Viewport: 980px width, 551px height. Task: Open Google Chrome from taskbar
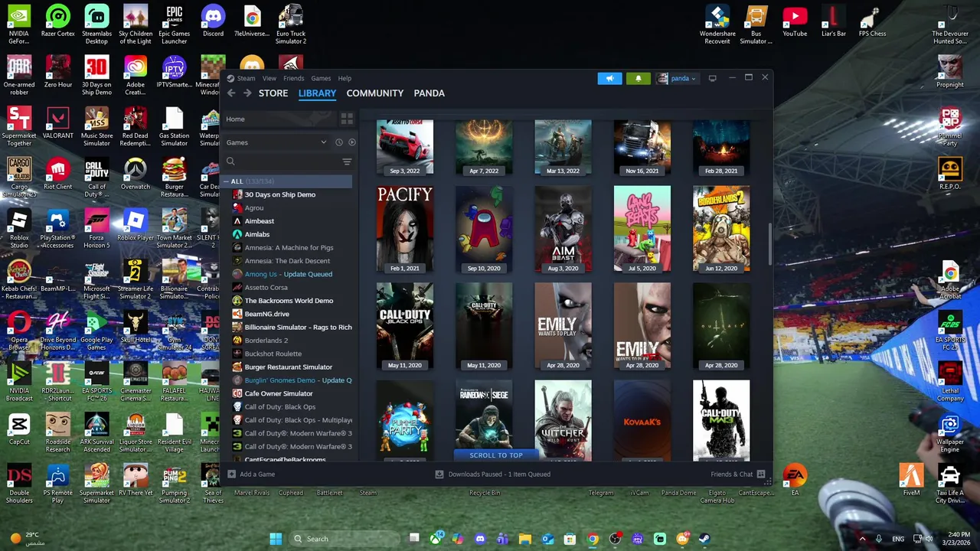(x=593, y=539)
